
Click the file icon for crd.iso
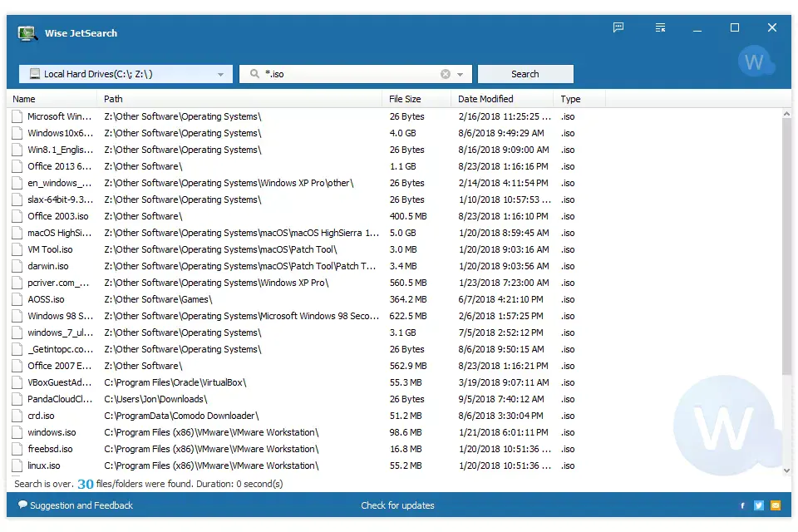coord(17,416)
